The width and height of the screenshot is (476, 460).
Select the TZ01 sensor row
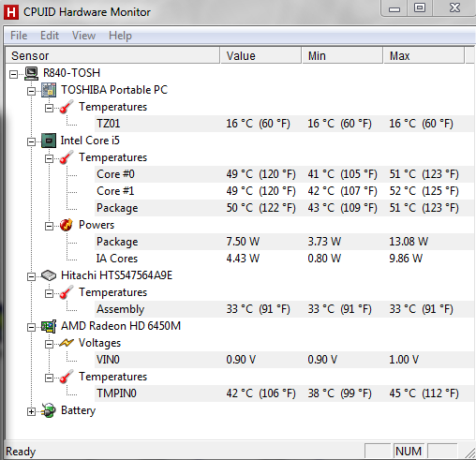tap(284, 124)
